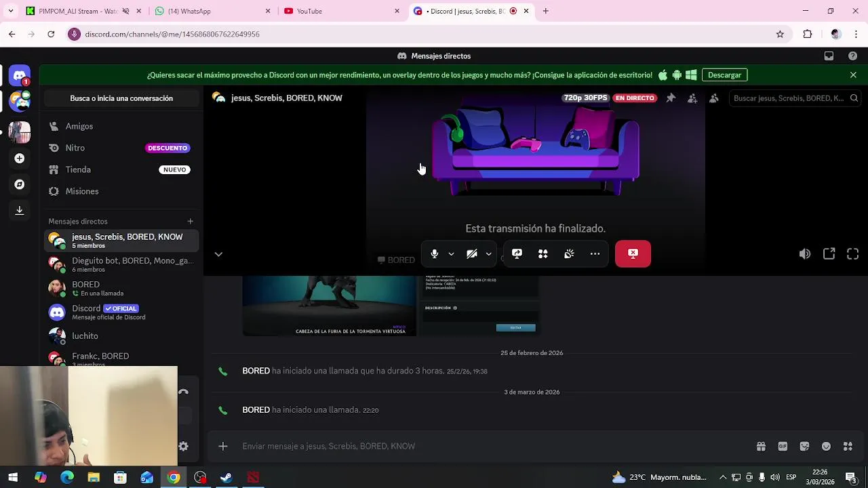Open the sticker picker
This screenshot has width=868, height=488.
[804, 446]
